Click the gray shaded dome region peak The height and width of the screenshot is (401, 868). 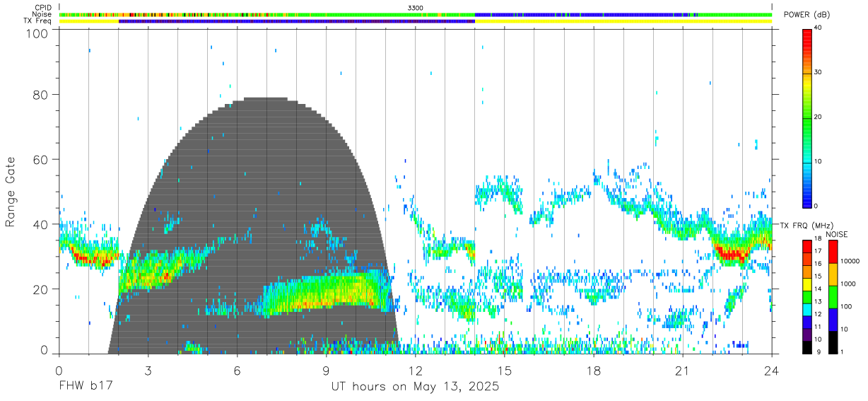point(265,100)
